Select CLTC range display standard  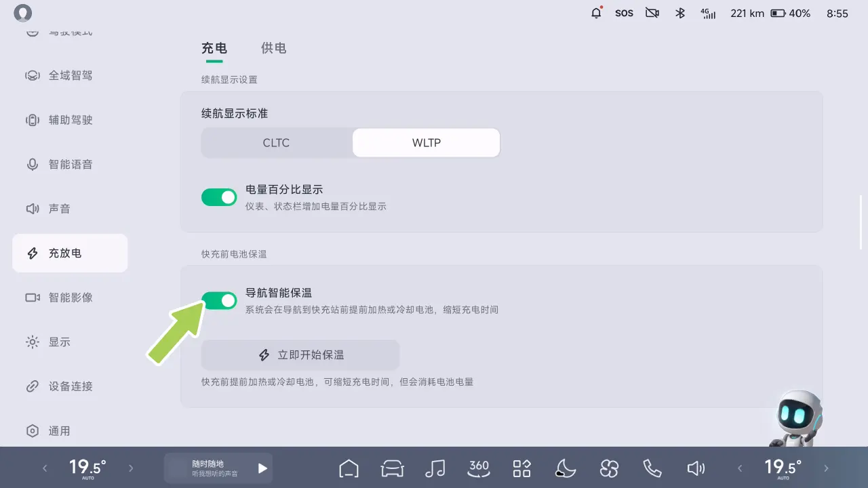point(277,143)
